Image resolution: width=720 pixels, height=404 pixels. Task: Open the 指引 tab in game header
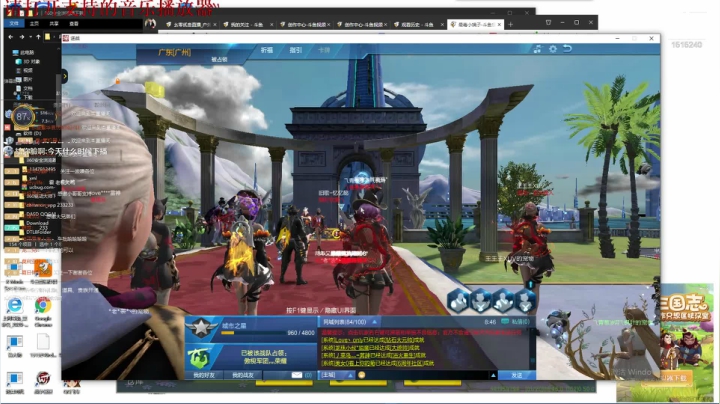pyautogui.click(x=296, y=50)
